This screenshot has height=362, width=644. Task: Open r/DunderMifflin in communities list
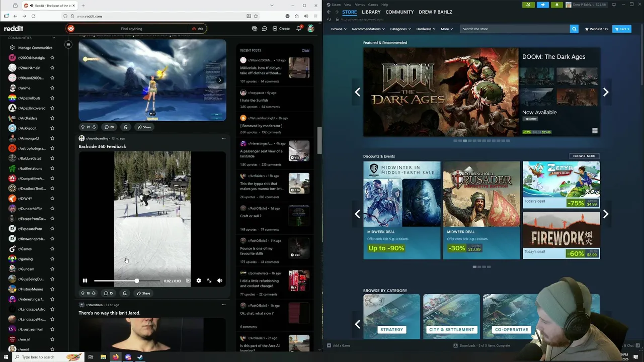pos(30,209)
